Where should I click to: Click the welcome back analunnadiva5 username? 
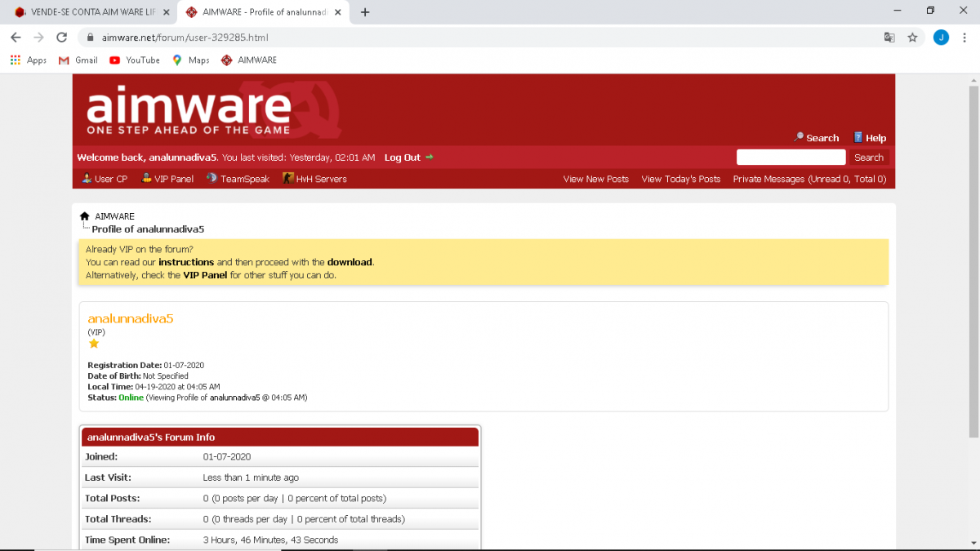click(183, 158)
